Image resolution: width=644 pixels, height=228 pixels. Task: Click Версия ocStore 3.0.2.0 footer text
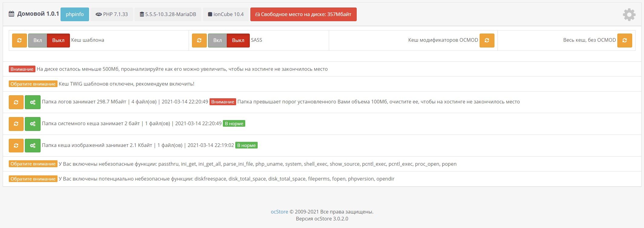click(322, 219)
